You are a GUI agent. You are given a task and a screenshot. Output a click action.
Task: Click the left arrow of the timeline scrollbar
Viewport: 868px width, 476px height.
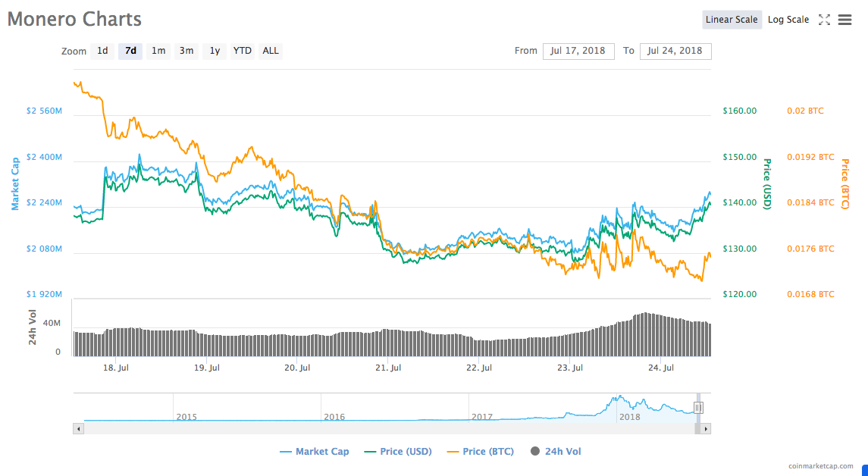coord(77,428)
